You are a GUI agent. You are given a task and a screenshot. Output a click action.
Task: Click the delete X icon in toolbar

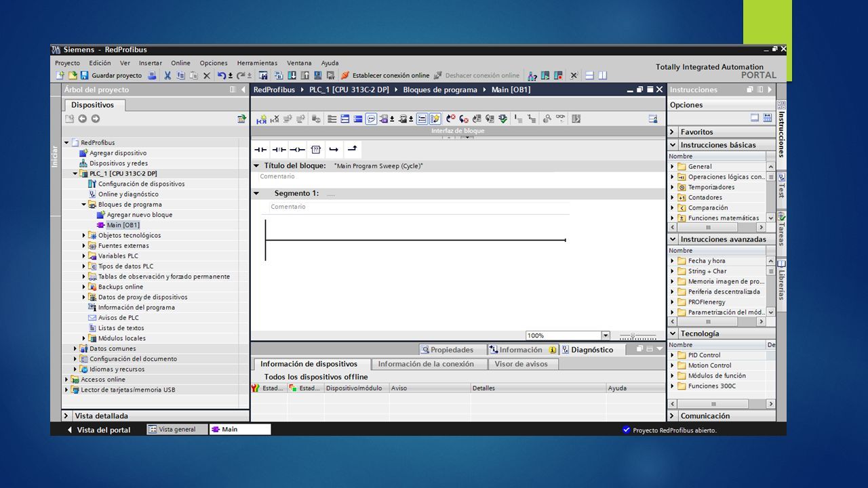click(207, 75)
